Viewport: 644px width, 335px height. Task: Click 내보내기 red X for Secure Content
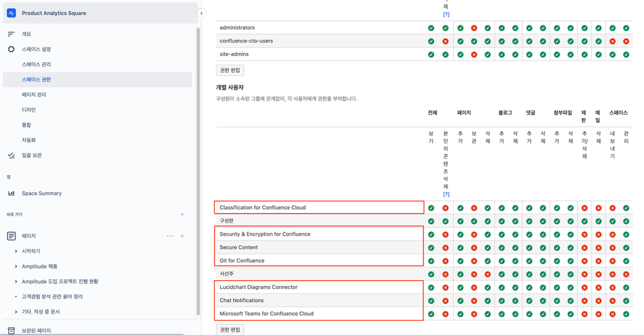click(x=612, y=248)
